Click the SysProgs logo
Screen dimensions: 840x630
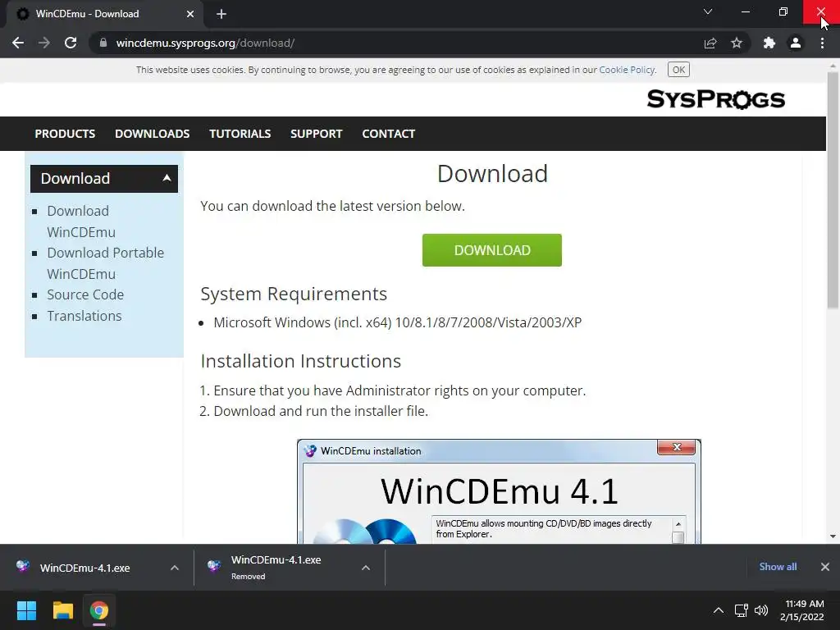coord(715,99)
